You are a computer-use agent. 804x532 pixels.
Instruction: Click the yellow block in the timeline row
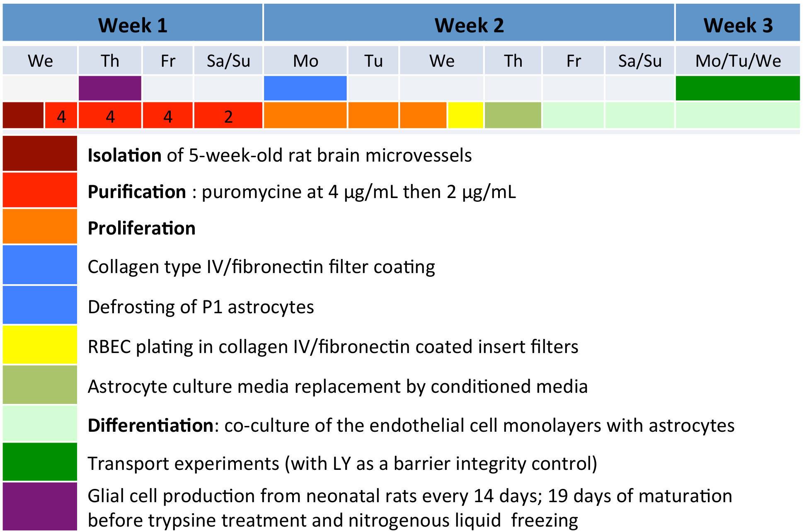(465, 115)
